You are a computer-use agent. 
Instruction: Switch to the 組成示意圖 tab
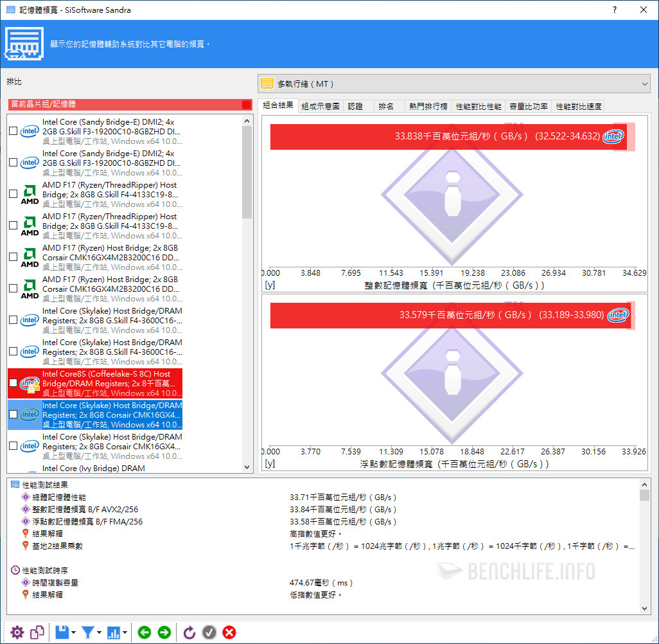(x=321, y=107)
